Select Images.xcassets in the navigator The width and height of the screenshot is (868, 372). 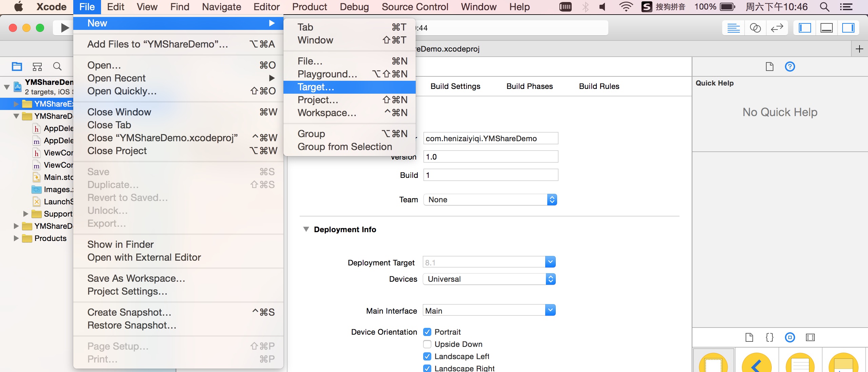coord(53,189)
